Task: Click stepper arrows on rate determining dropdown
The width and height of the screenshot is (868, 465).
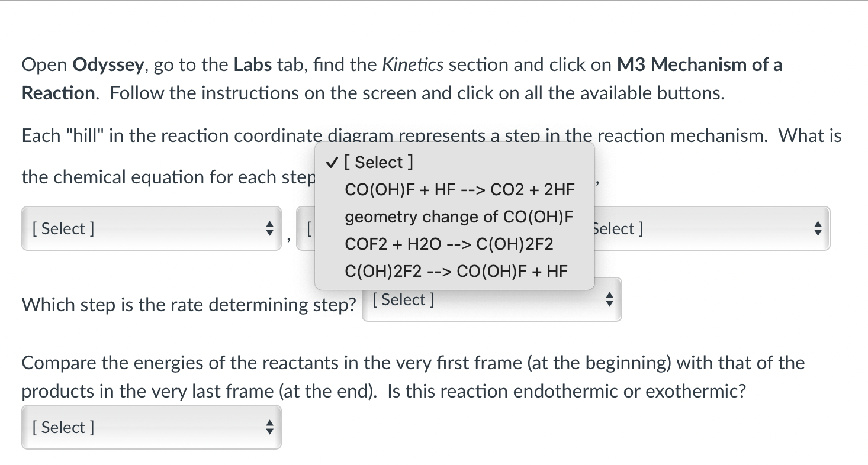Action: click(x=609, y=300)
